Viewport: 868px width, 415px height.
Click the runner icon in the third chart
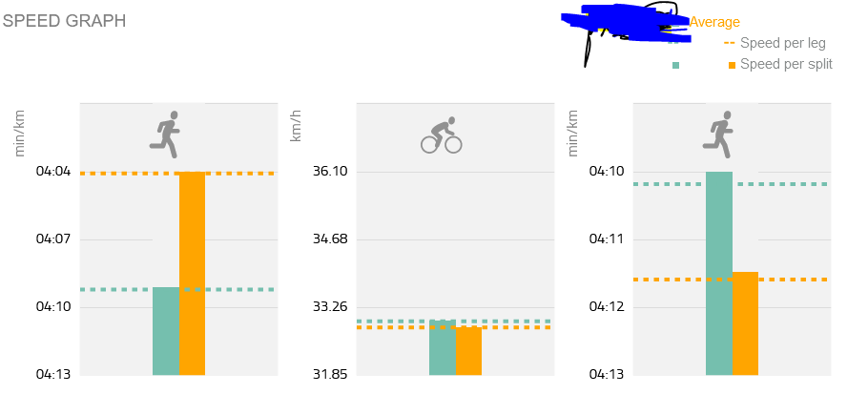point(718,134)
